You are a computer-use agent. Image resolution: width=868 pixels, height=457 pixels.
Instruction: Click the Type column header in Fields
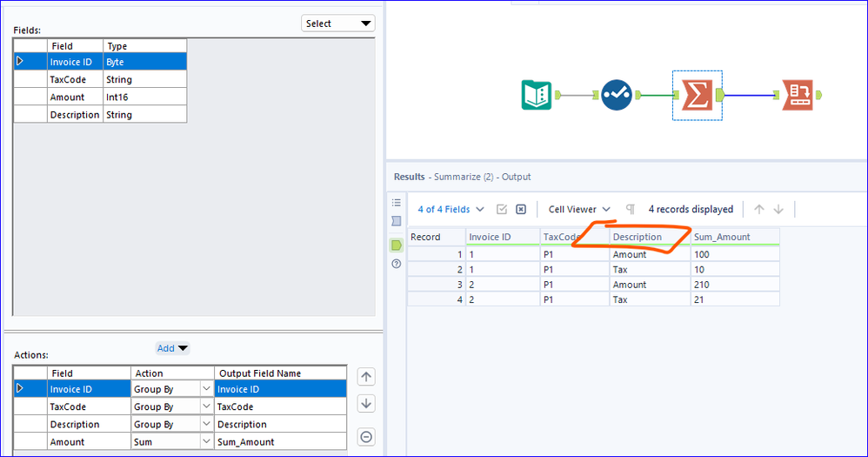click(x=145, y=46)
